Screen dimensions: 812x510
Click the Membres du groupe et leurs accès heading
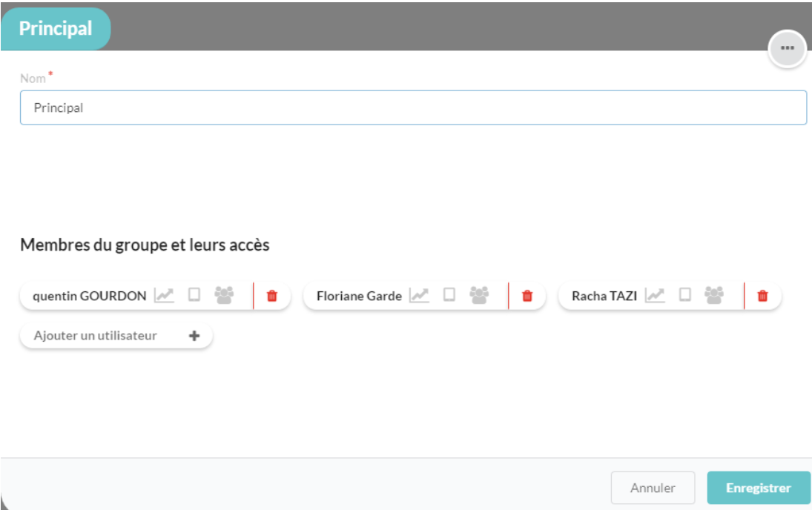click(x=145, y=245)
